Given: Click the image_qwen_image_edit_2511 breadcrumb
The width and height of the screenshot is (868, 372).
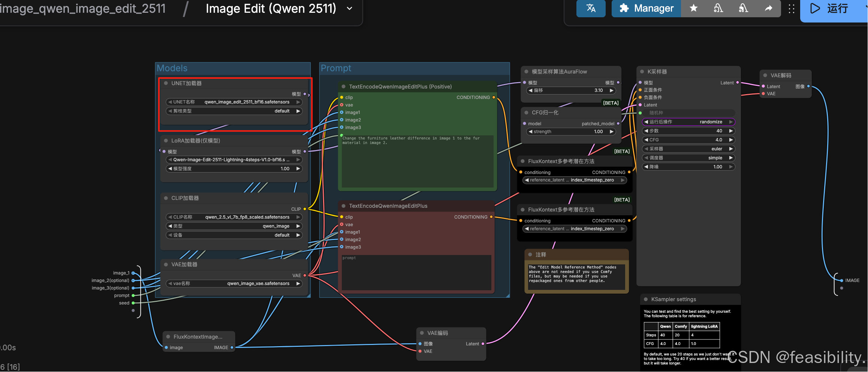Looking at the screenshot, I should [x=83, y=8].
